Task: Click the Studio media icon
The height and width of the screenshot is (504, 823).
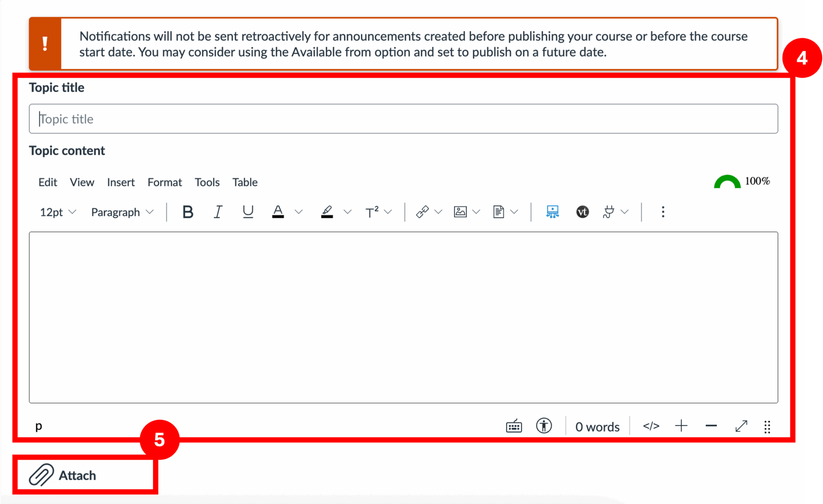Action: click(x=553, y=212)
